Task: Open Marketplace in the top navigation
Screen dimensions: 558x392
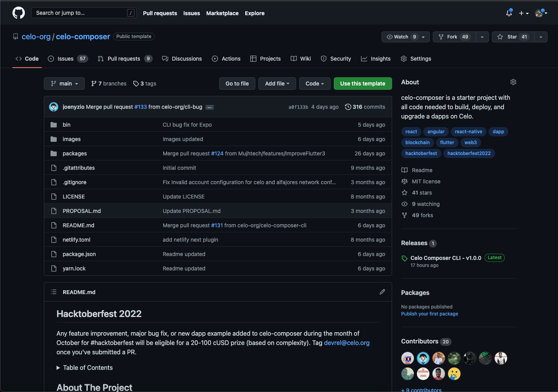Action: point(222,13)
